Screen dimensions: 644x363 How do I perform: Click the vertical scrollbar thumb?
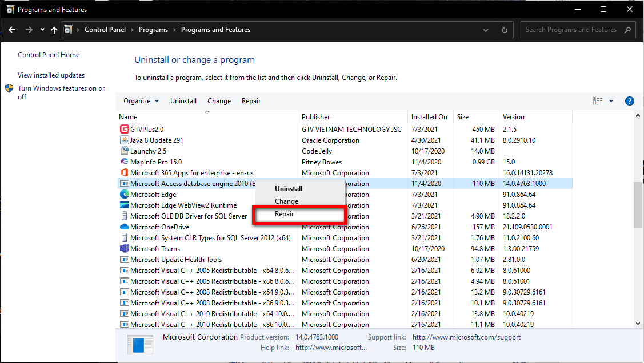[x=638, y=205]
